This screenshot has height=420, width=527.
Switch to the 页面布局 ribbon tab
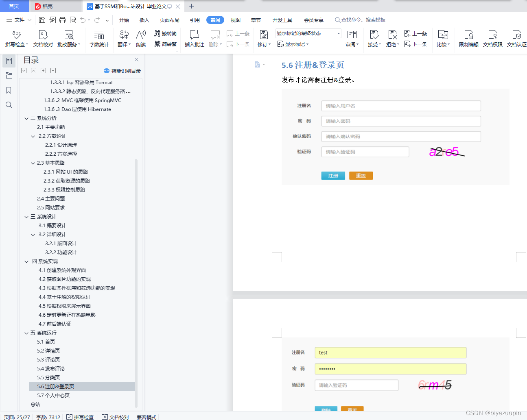click(170, 20)
